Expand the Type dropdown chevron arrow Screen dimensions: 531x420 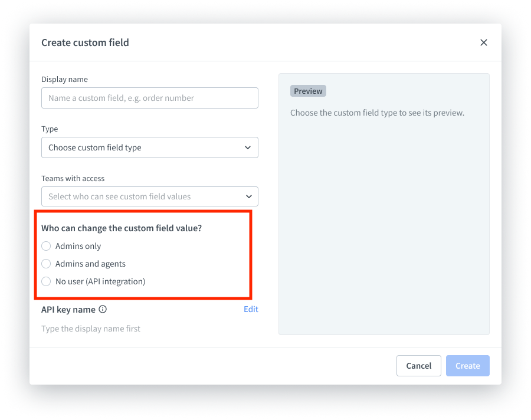pos(248,147)
